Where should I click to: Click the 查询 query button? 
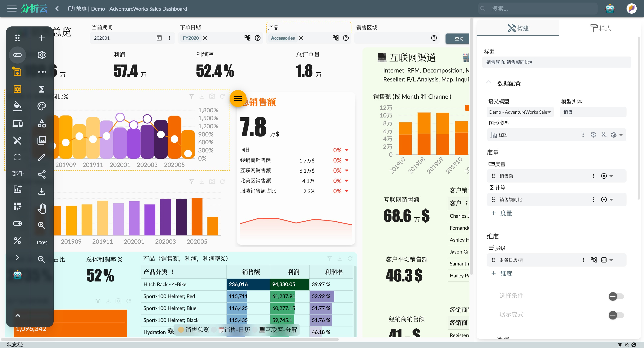coord(459,38)
